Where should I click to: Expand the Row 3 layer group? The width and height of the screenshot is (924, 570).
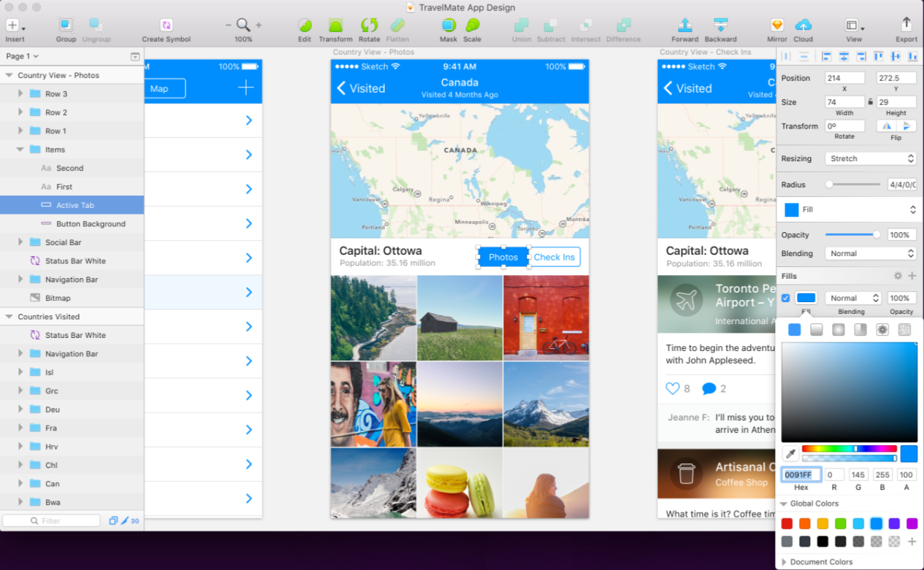click(x=20, y=93)
